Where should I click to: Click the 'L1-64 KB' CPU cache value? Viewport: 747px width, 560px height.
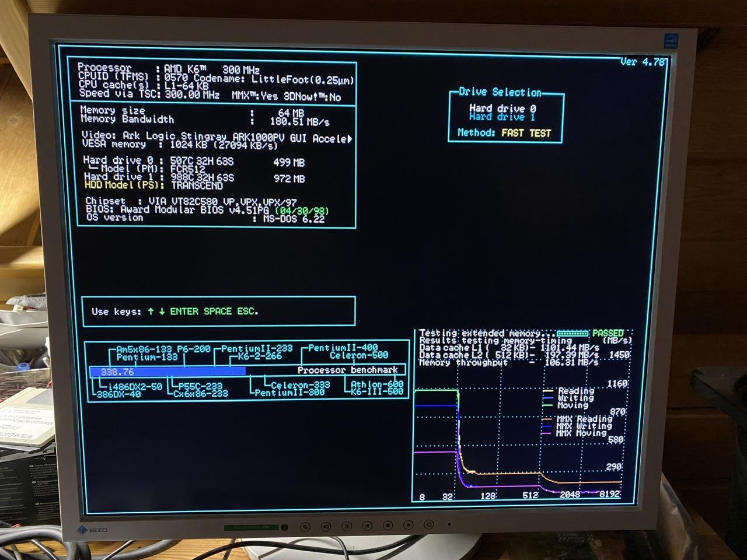point(186,86)
